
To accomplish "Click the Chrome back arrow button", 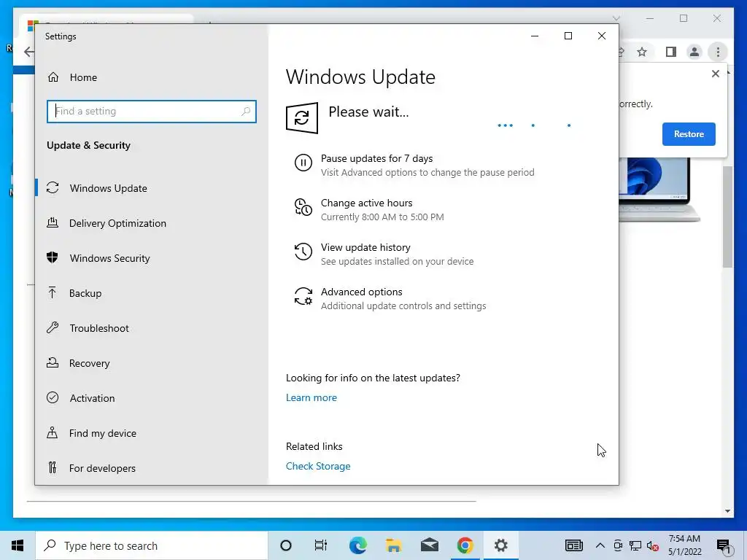I will (x=28, y=52).
